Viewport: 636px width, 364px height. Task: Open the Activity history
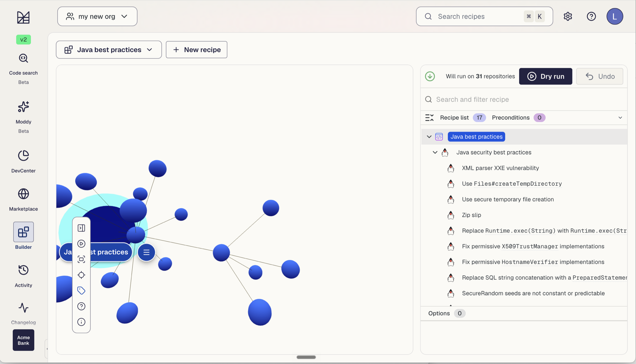pyautogui.click(x=23, y=276)
